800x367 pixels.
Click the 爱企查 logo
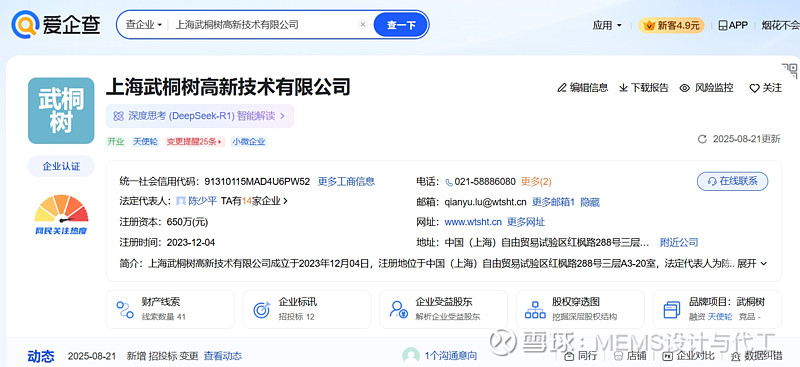pyautogui.click(x=55, y=24)
